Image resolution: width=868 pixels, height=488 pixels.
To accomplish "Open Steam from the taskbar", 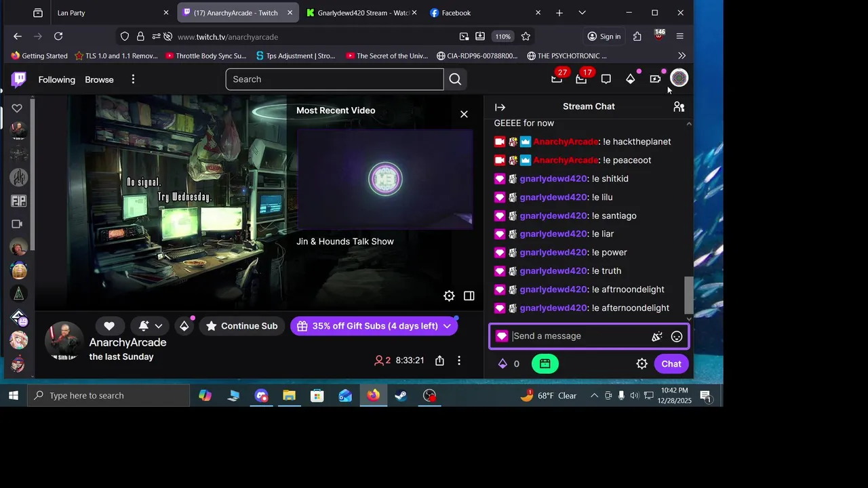I will (401, 396).
